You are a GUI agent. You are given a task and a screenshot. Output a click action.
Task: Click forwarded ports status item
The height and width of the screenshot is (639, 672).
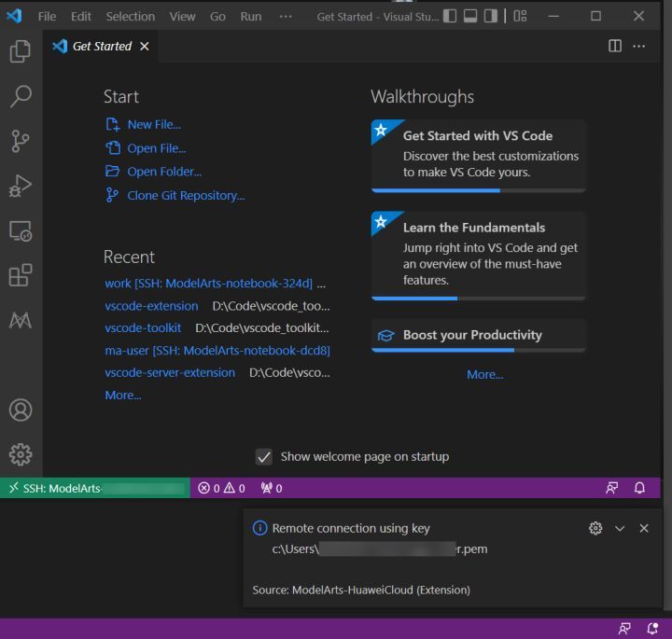click(272, 488)
